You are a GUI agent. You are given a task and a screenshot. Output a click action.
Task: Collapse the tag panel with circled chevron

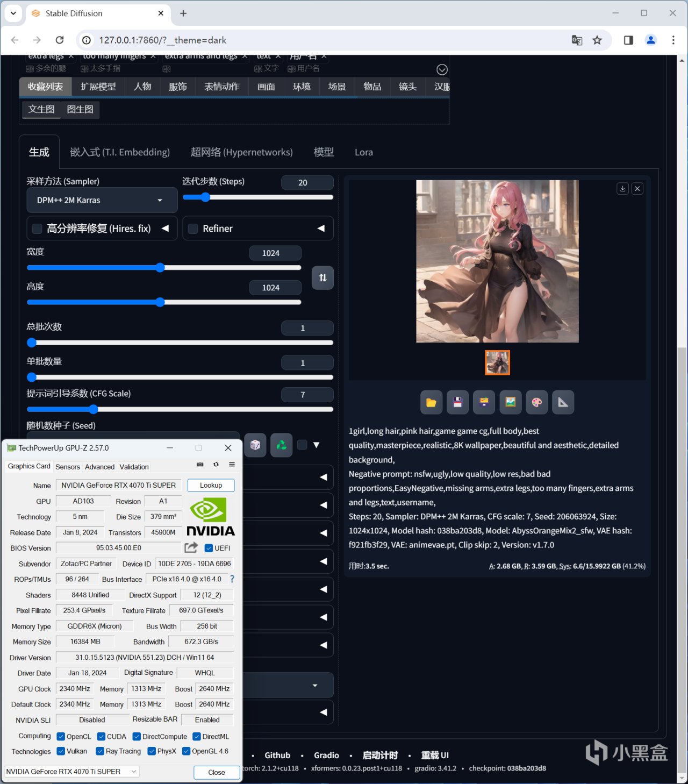click(x=442, y=69)
